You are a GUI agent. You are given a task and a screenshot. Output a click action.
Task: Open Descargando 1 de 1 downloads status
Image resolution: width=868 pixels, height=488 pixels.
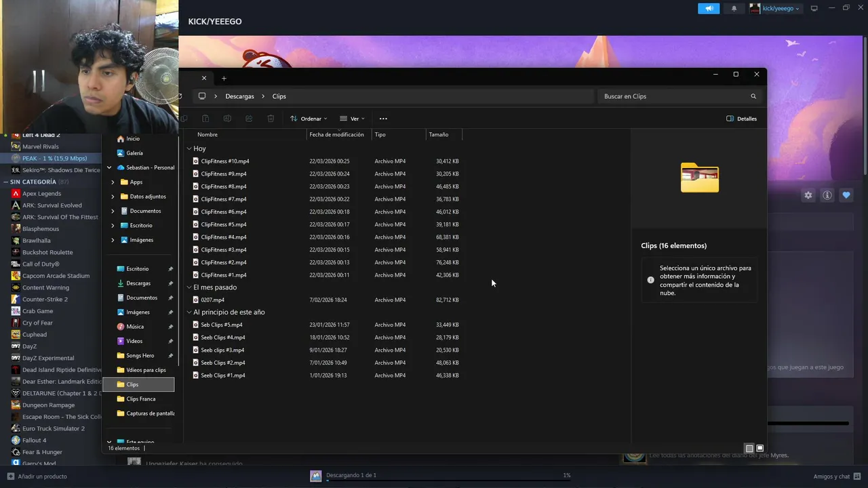coord(351,475)
